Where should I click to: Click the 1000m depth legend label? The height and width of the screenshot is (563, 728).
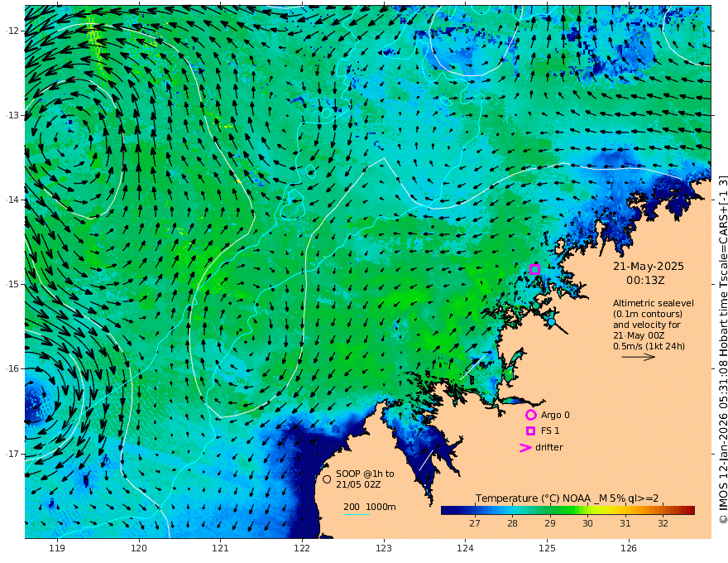click(381, 507)
